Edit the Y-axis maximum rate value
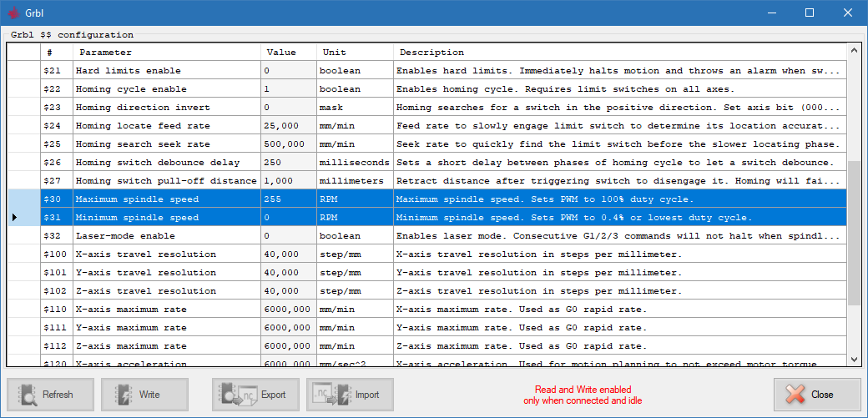868x418 pixels. (289, 327)
